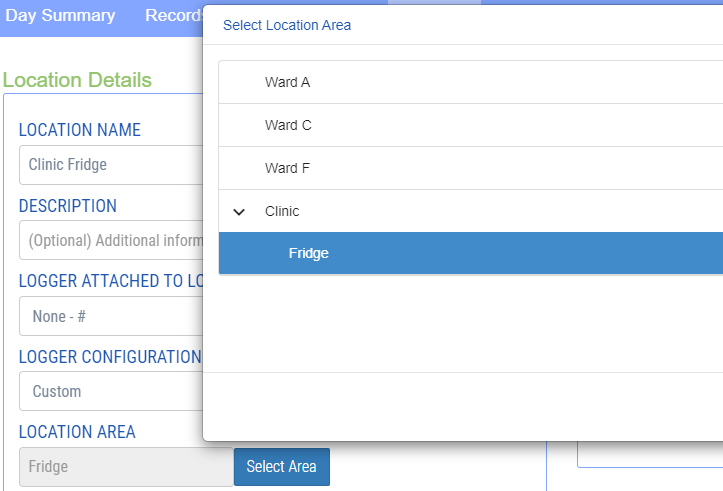Viewport: 723px width, 491px height.
Task: Open the logger attached 'None - #' dropdown
Action: coord(110,316)
